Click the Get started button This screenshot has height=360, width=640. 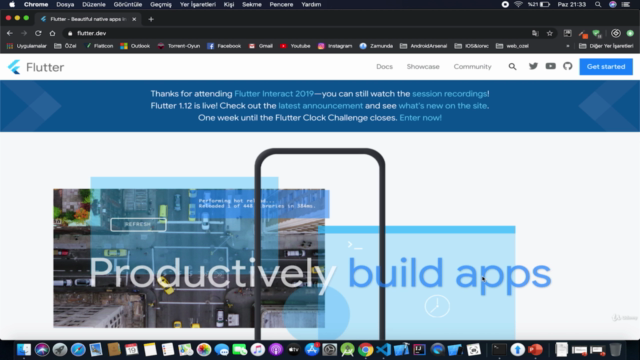pyautogui.click(x=606, y=67)
